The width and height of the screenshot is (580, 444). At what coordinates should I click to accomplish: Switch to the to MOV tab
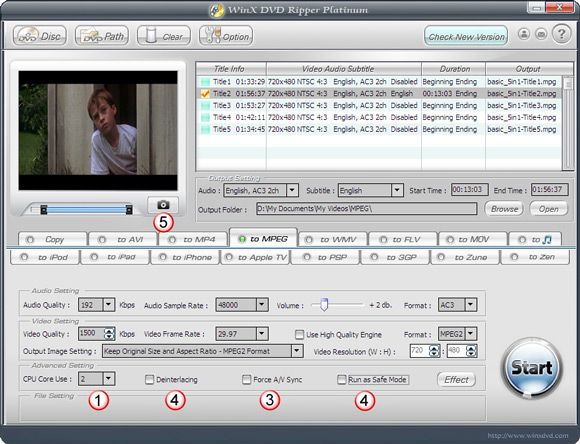[472, 240]
